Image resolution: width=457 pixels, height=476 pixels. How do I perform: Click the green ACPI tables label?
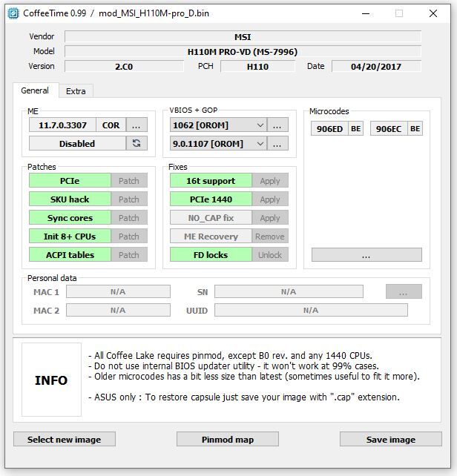pos(70,255)
